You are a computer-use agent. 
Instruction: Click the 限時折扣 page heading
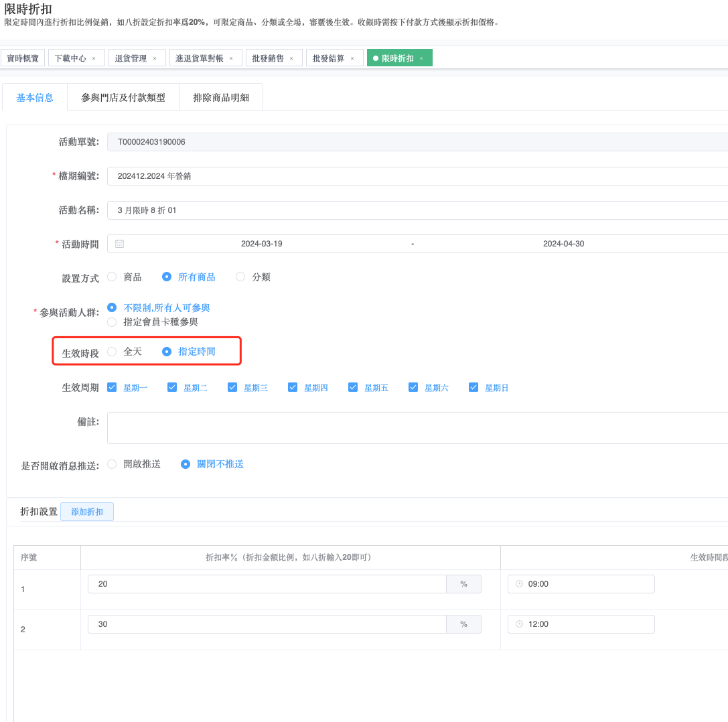pos(28,9)
